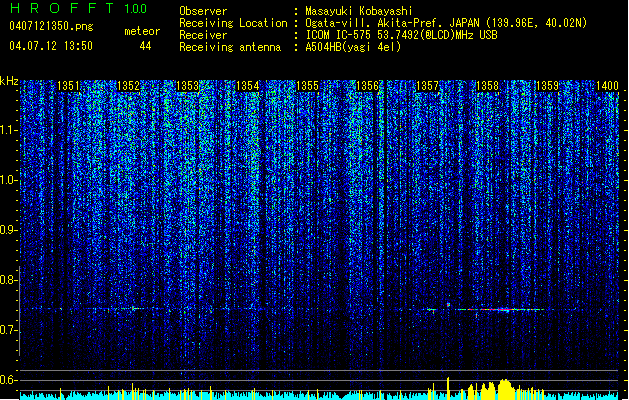Click the 1359 time marker
The height and width of the screenshot is (400, 629).
(548, 86)
